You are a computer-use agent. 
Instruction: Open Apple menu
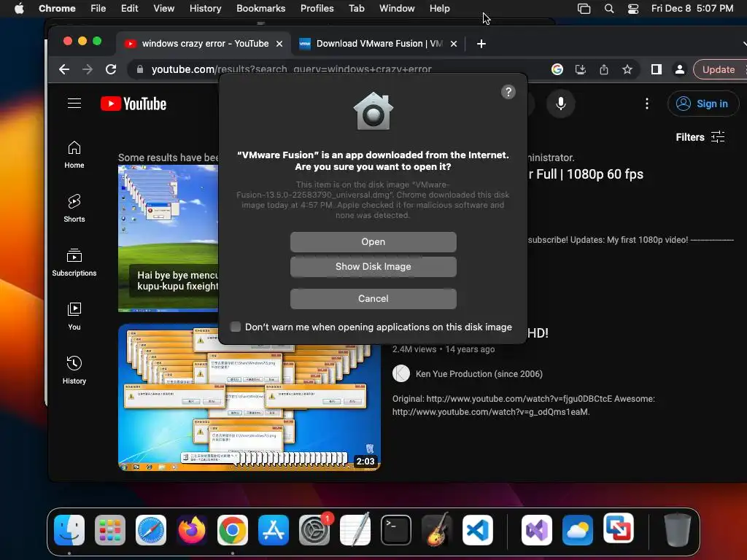coord(18,8)
